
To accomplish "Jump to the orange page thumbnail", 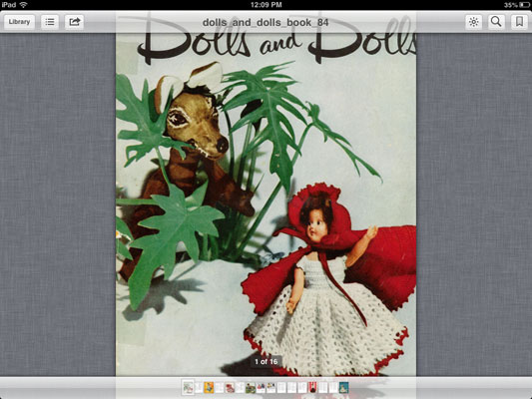I will (209, 387).
